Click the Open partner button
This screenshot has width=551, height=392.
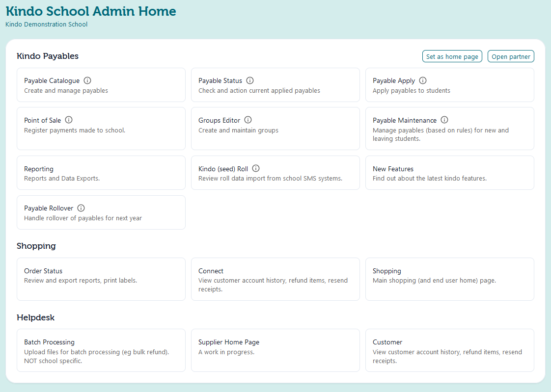[511, 56]
